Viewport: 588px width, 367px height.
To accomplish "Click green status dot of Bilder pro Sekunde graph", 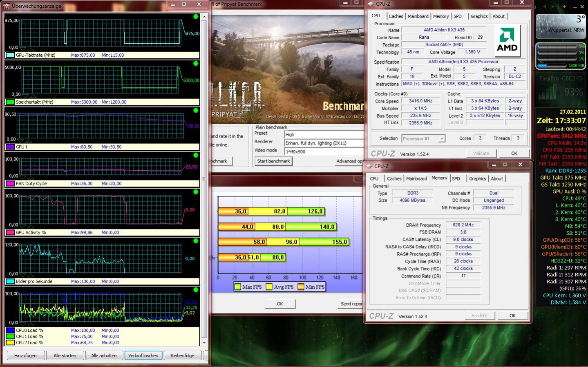I will [196, 241].
